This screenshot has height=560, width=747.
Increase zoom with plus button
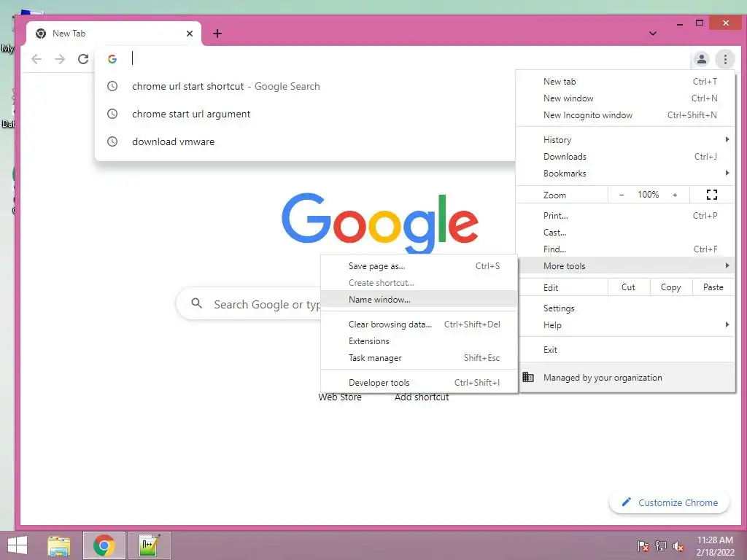click(675, 195)
